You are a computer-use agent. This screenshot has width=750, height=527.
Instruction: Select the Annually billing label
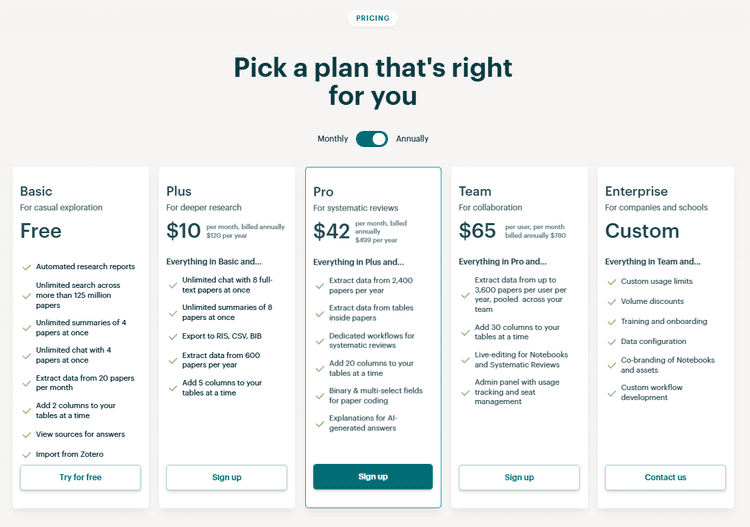[x=412, y=139]
